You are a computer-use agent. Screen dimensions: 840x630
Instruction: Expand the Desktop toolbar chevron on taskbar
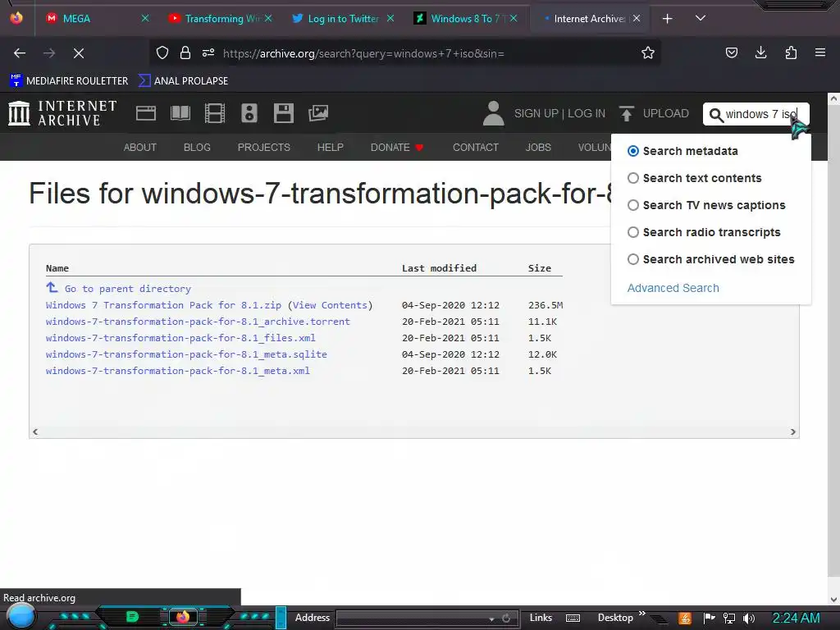641,614
